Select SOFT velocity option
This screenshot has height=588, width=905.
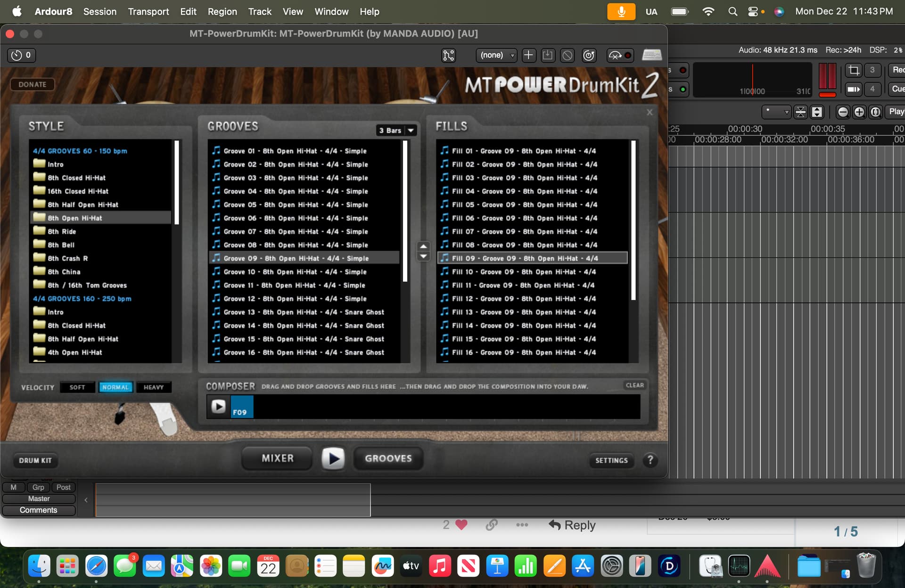tap(77, 387)
